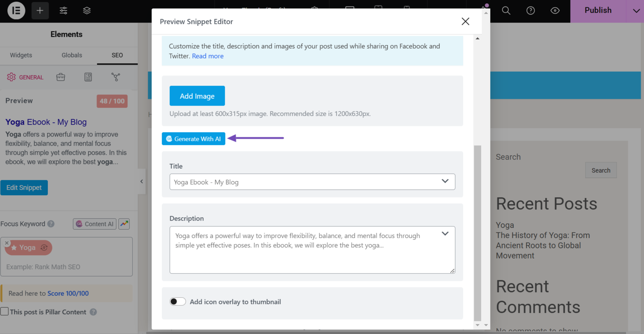The width and height of the screenshot is (644, 334).
Task: Open Elementor site settings sliders icon
Action: (63, 10)
